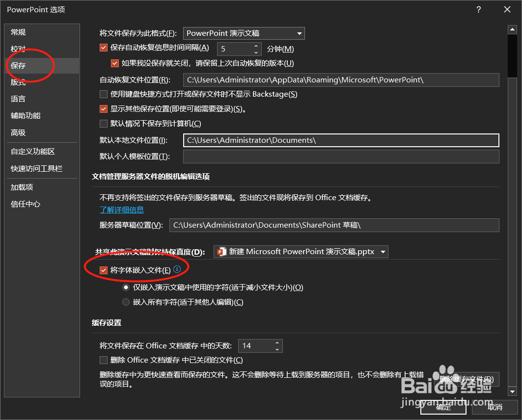Click the 取消 button
This screenshot has width=522, height=420.
[495, 407]
